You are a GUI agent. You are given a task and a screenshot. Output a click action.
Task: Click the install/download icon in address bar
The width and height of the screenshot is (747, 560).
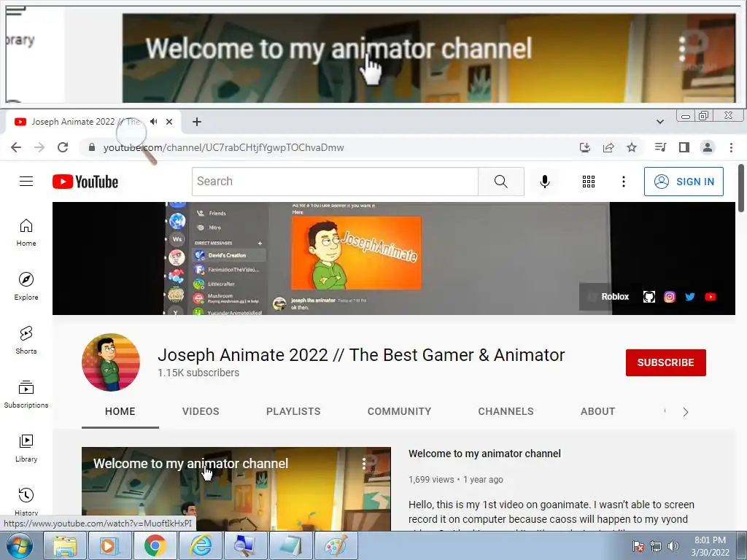point(585,147)
